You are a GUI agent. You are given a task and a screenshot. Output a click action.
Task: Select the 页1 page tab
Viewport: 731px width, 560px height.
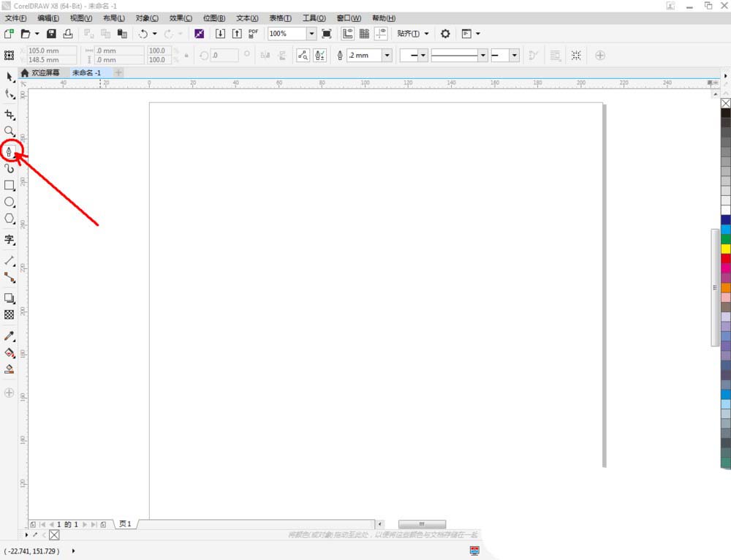(125, 523)
